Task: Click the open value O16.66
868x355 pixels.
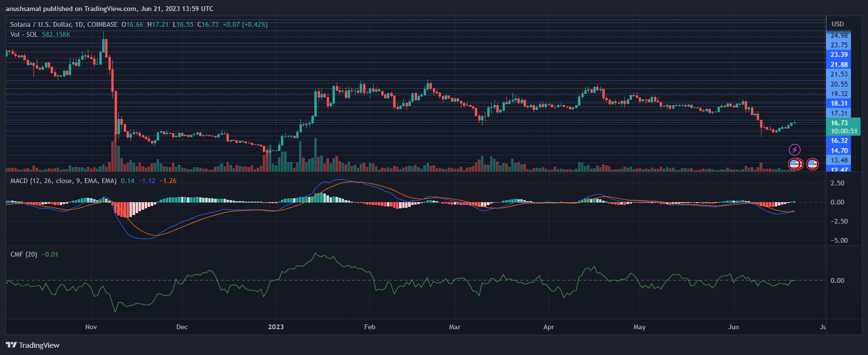Action: (x=132, y=24)
